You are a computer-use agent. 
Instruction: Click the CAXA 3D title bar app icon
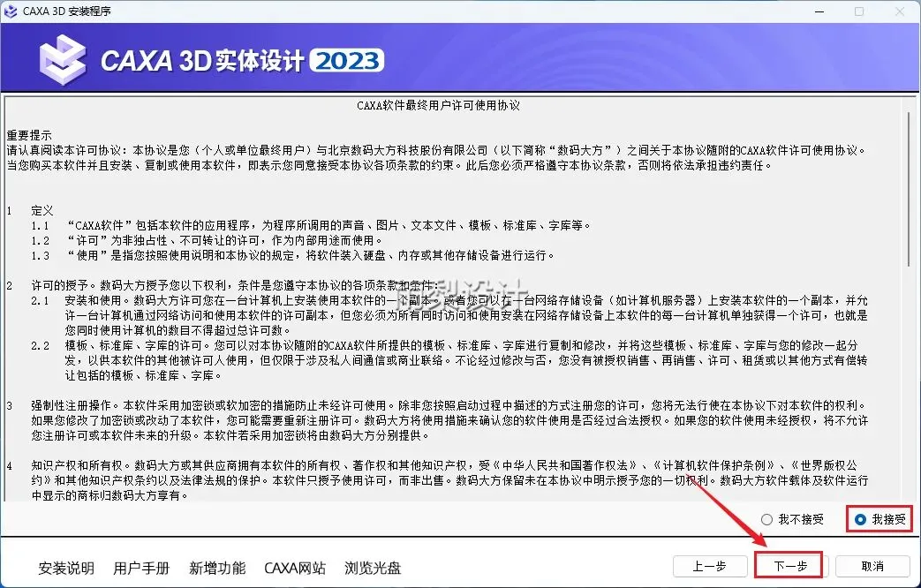click(10, 11)
